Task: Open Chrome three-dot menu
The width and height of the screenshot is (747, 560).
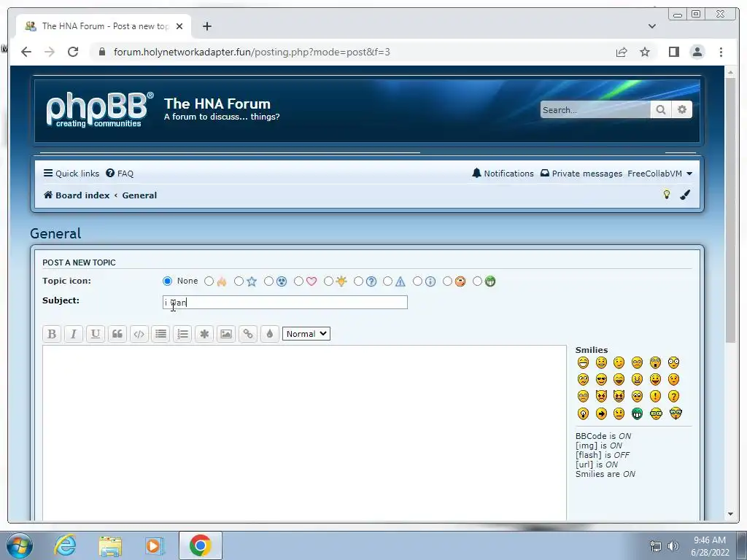Action: [x=721, y=52]
